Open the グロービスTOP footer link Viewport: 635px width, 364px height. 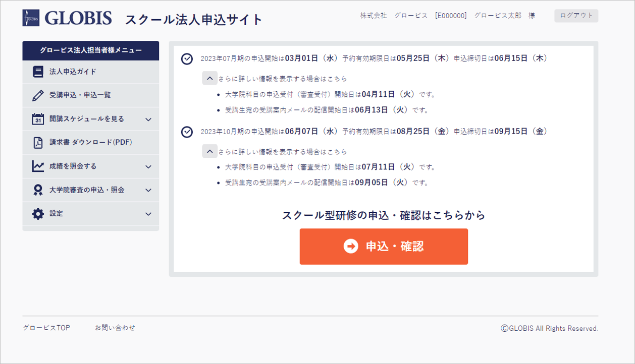coord(46,328)
